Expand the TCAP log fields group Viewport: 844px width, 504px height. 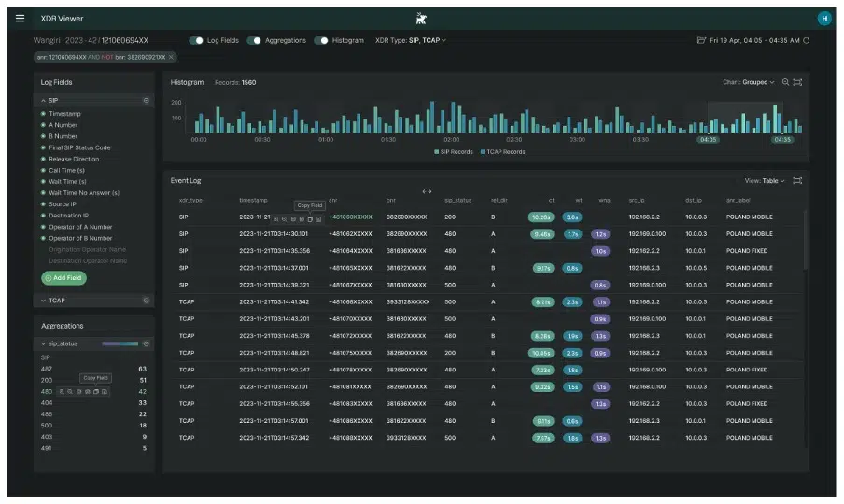click(x=43, y=301)
